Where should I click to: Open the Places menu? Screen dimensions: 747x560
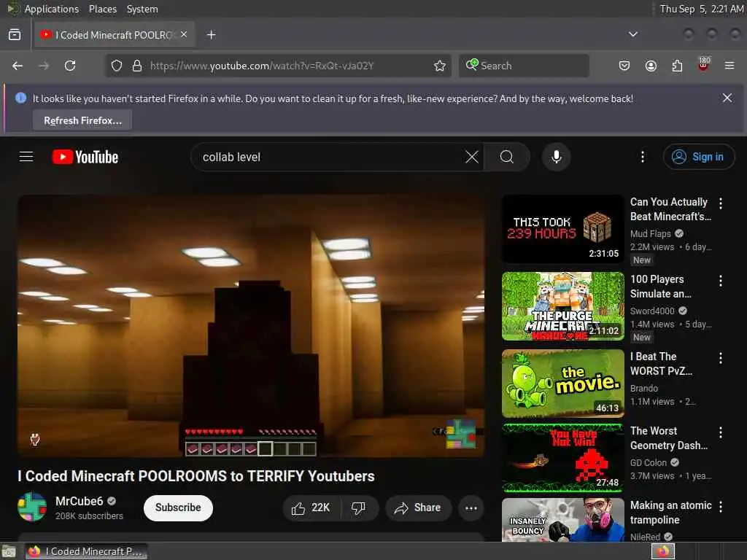(x=102, y=9)
